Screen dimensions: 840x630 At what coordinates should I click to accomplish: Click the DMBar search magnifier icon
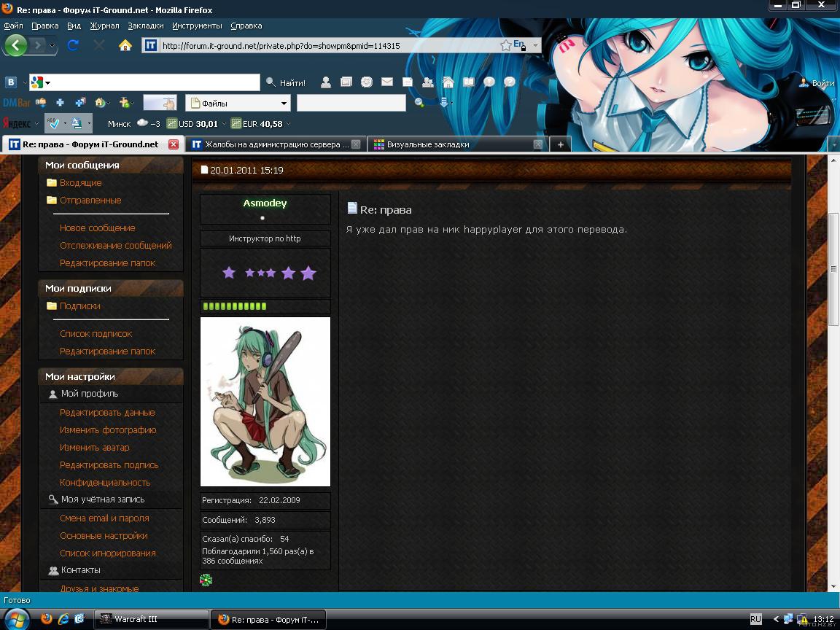(x=419, y=102)
